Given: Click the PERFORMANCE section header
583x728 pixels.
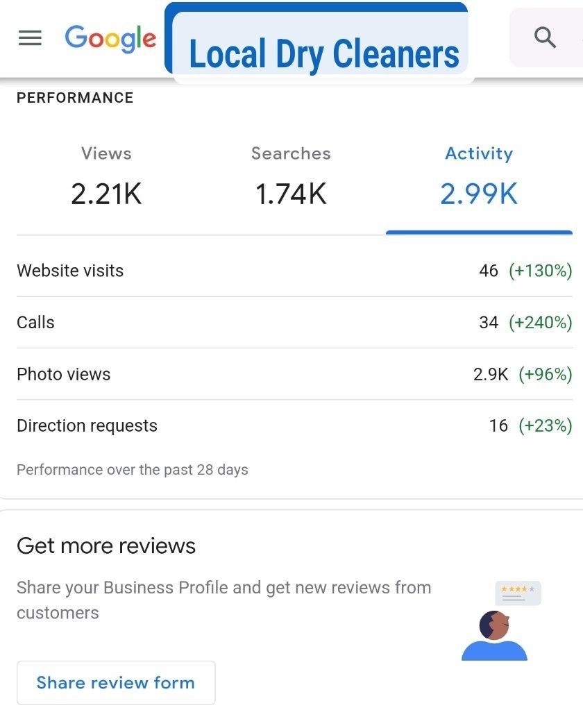Looking at the screenshot, I should click(75, 98).
